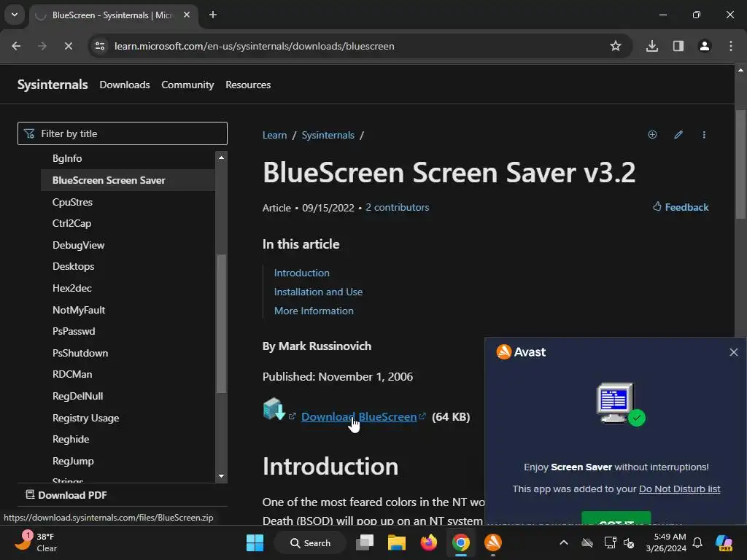
Task: Jump to More Information section
Action: (314, 311)
